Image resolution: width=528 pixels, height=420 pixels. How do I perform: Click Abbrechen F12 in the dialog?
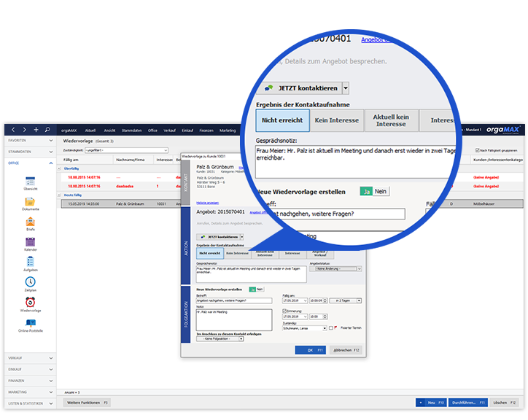click(346, 350)
